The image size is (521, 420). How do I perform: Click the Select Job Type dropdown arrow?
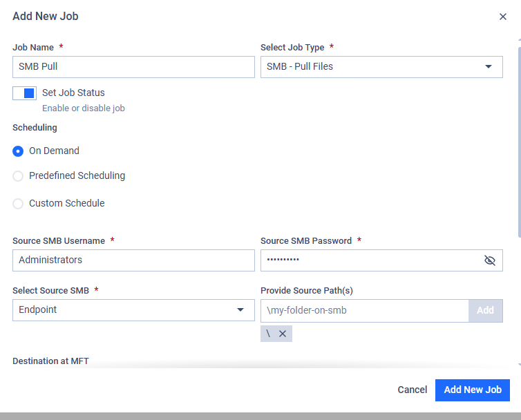tap(488, 66)
